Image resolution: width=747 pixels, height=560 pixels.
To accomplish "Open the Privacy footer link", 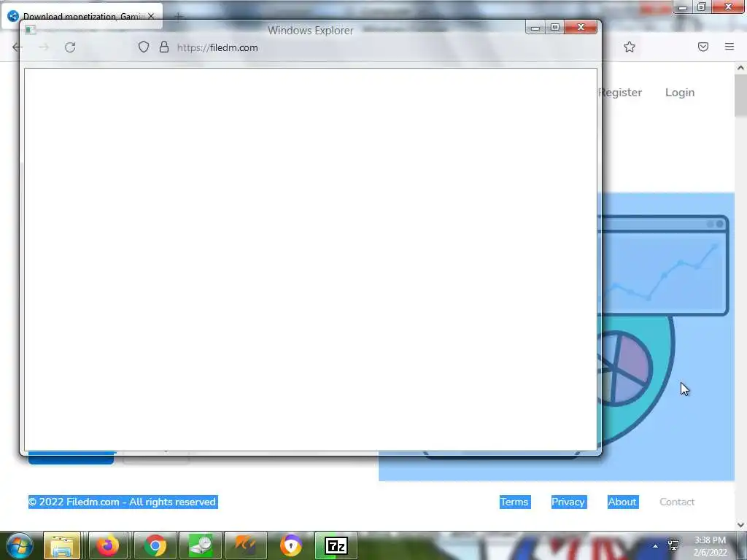I will [568, 502].
